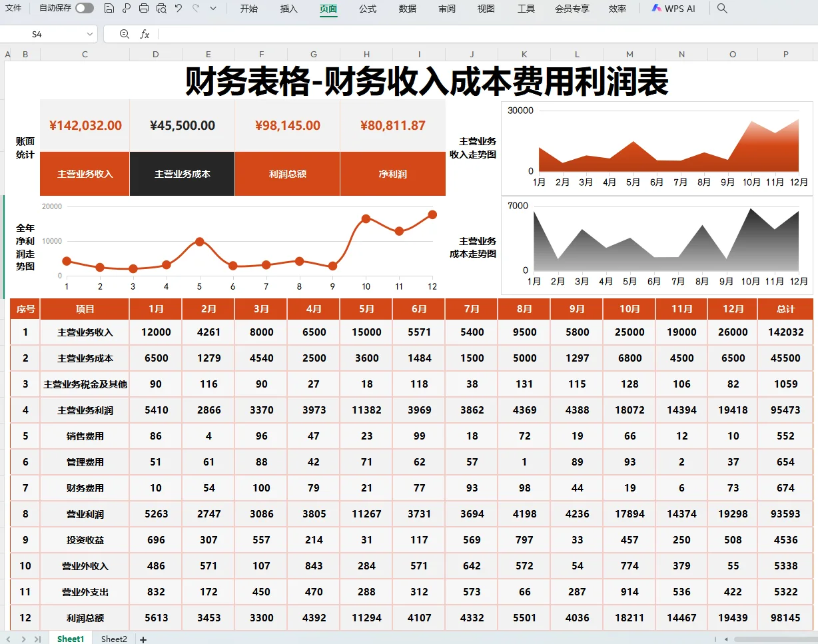Open the 效率 tab
The height and width of the screenshot is (644, 818).
coord(617,9)
